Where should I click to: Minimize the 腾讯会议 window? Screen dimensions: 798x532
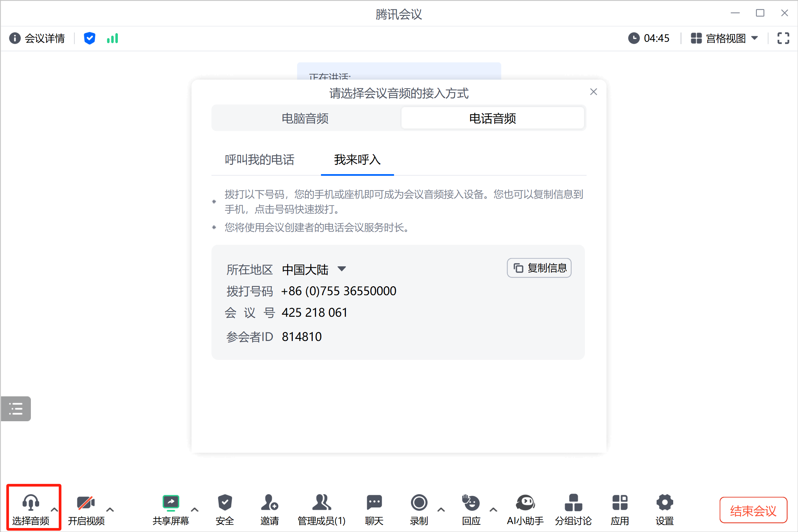click(x=735, y=13)
